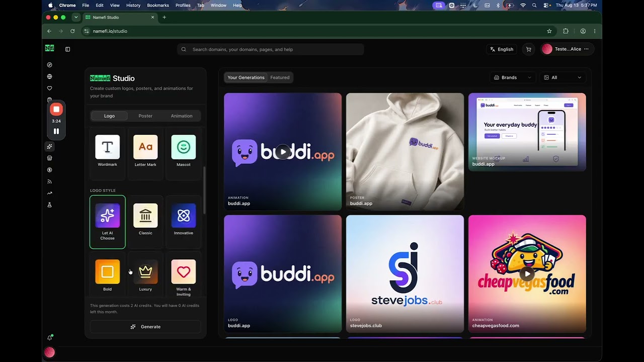Open the Chrome three-dot menu

(595, 31)
